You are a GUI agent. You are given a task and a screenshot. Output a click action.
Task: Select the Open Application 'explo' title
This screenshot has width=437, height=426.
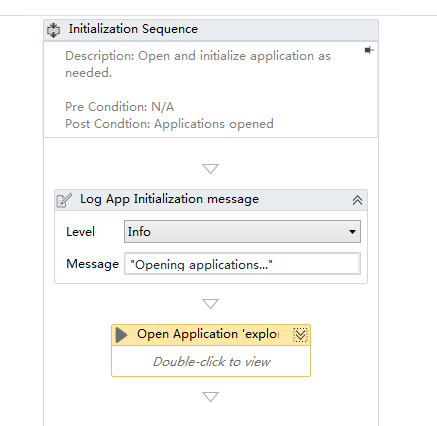tap(208, 334)
